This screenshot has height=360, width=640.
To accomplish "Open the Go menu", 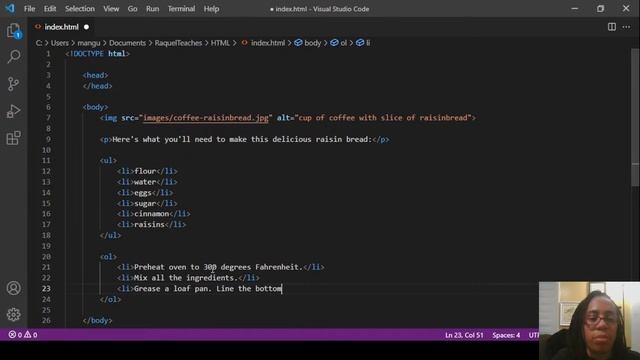I will point(132,9).
